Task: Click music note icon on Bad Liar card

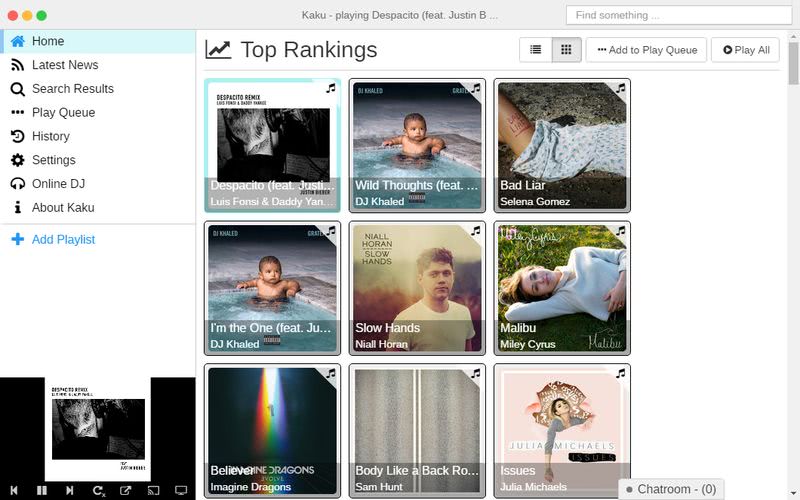Action: click(621, 88)
